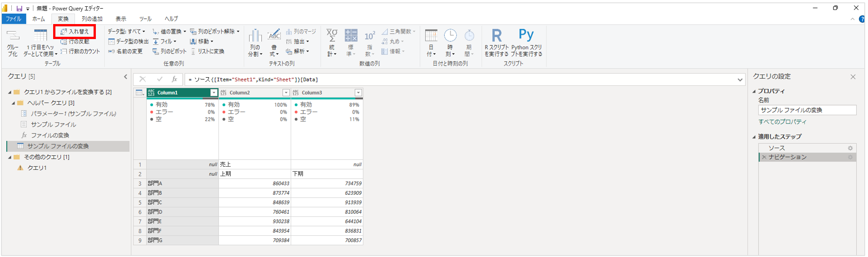This screenshot has width=868, height=257.
Task: Click the グループ化 (Group By) icon
Action: (x=13, y=35)
